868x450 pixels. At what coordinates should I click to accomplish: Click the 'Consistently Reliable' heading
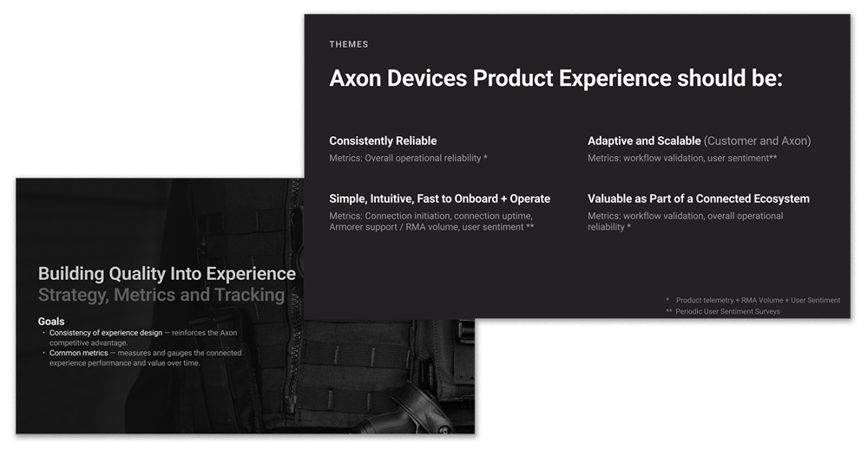[x=383, y=141]
